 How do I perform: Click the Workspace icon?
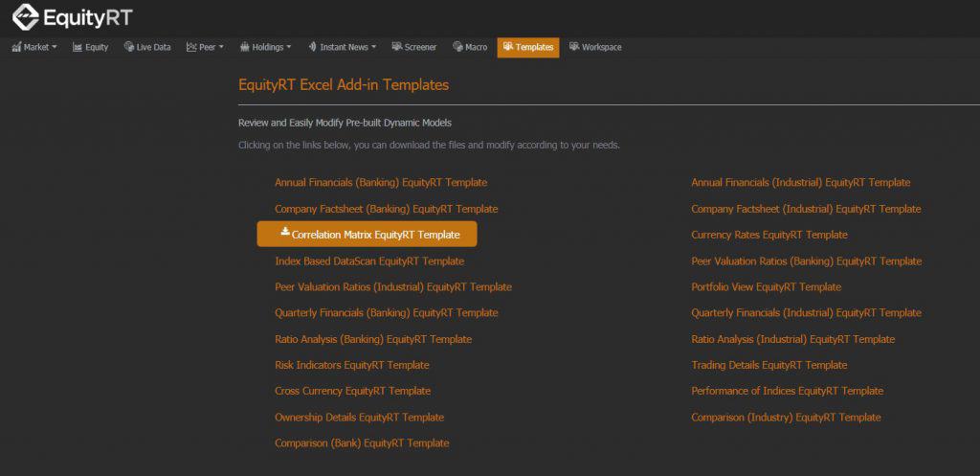coord(574,47)
